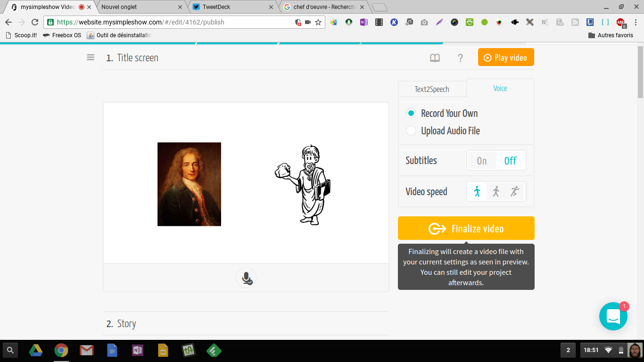This screenshot has height=362, width=644.
Task: Select the fast running video speed
Action: pos(514,191)
